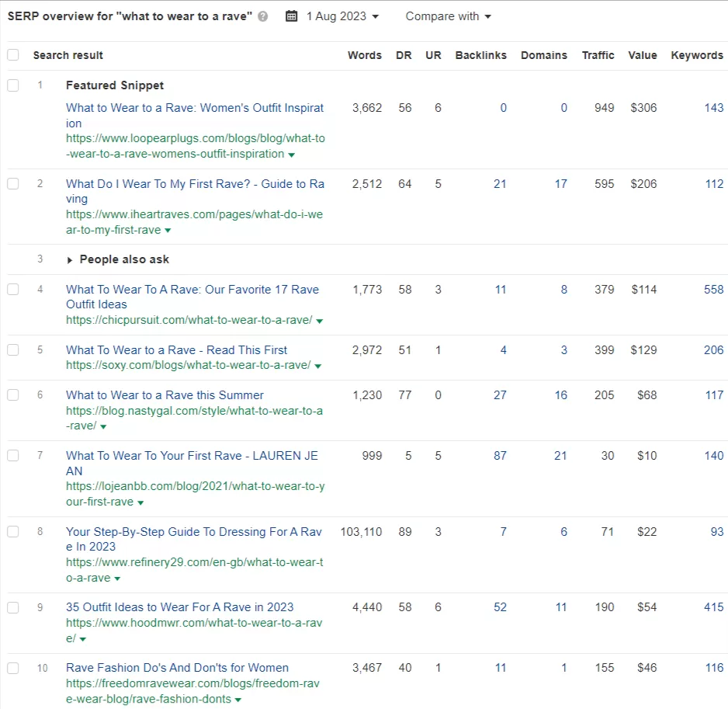The width and height of the screenshot is (728, 709).
Task: Open 'What To Wear To Your First Rave - LAUREN JEAN'
Action: 192,464
